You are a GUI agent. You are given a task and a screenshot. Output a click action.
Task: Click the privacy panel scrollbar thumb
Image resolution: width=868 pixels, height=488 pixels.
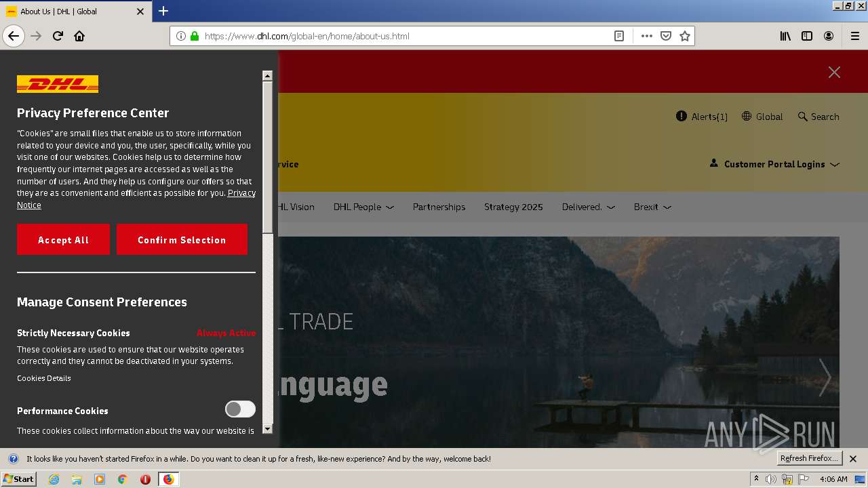267,157
